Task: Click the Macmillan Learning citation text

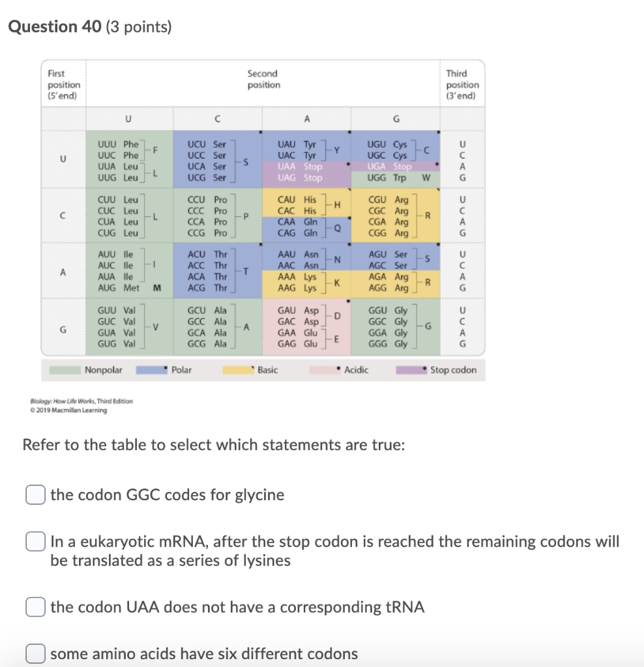Action: click(x=81, y=405)
